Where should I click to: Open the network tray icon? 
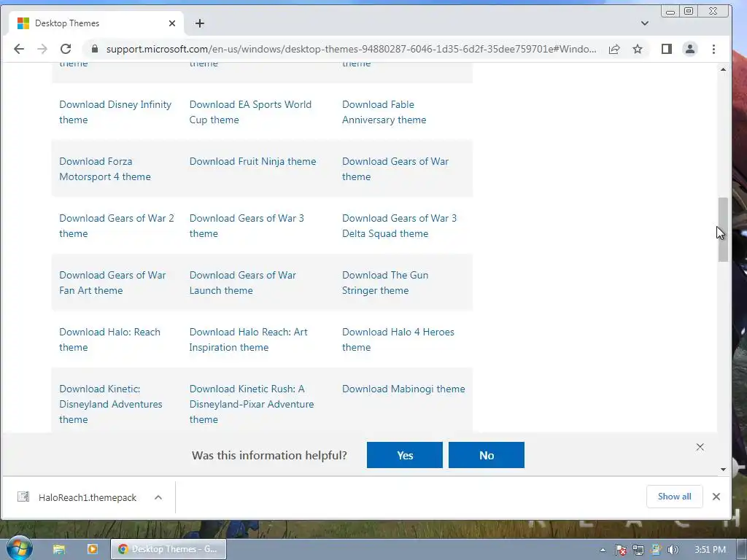(x=638, y=550)
